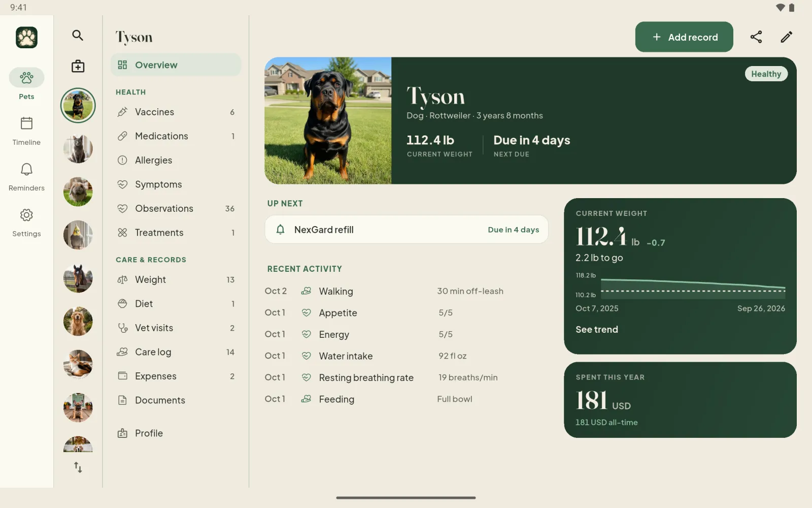The image size is (812, 508).
Task: Select the Overview menu item
Action: click(x=176, y=65)
